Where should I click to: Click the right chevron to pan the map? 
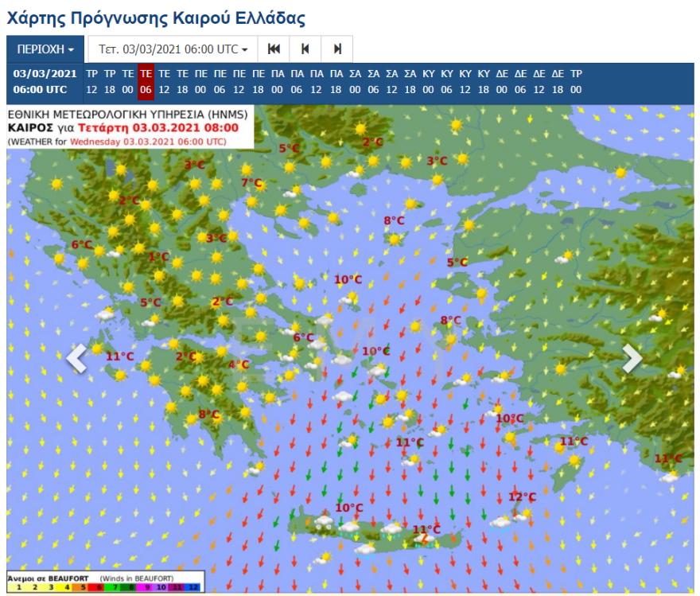coord(631,358)
